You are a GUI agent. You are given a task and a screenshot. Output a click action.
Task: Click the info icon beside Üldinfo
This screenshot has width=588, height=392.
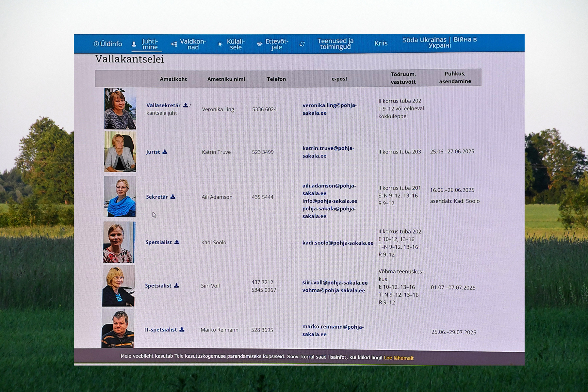coord(96,44)
